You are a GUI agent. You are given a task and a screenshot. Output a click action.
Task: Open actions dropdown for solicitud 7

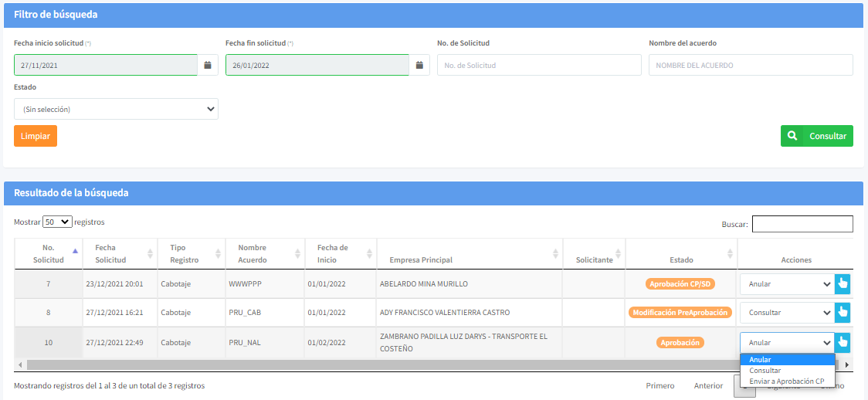(786, 284)
